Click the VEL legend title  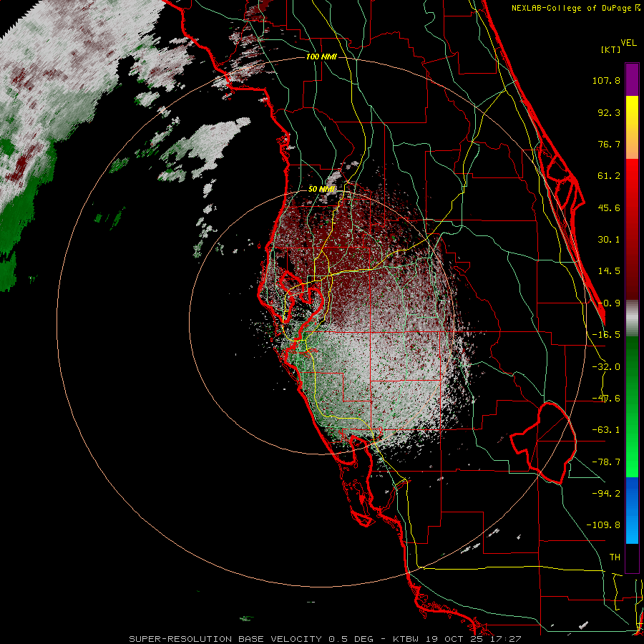pos(628,43)
